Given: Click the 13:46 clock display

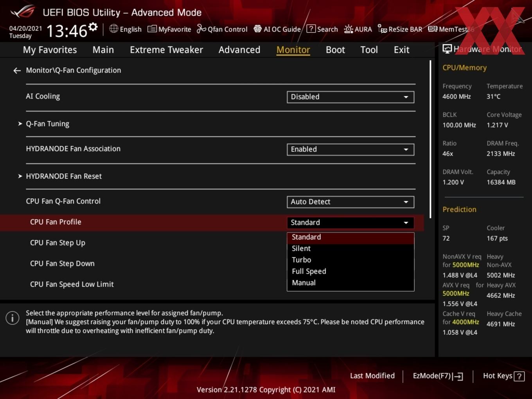Looking at the screenshot, I should (66, 31).
